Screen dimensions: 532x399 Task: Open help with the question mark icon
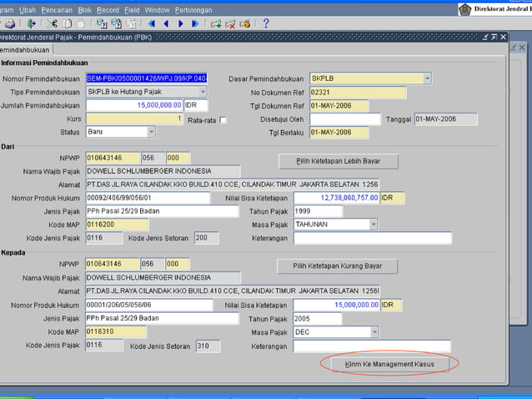coord(266,24)
